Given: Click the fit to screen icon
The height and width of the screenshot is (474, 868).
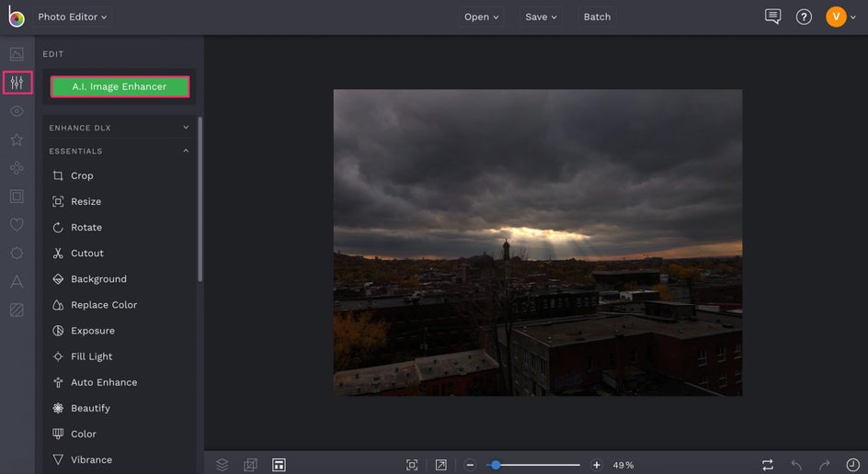Looking at the screenshot, I should coord(412,465).
